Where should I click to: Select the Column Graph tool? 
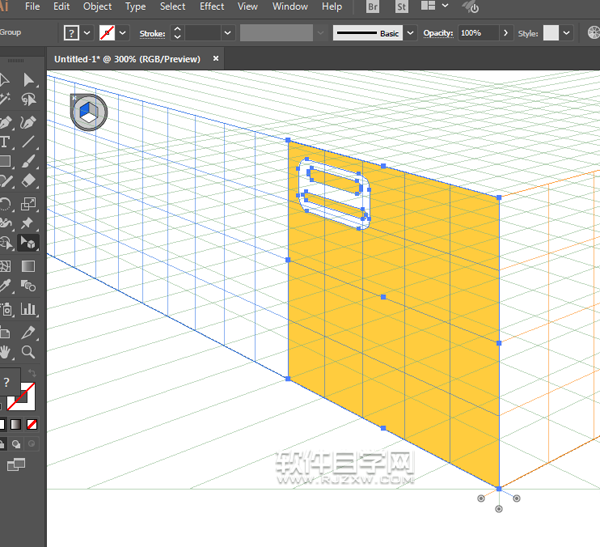coord(29,309)
